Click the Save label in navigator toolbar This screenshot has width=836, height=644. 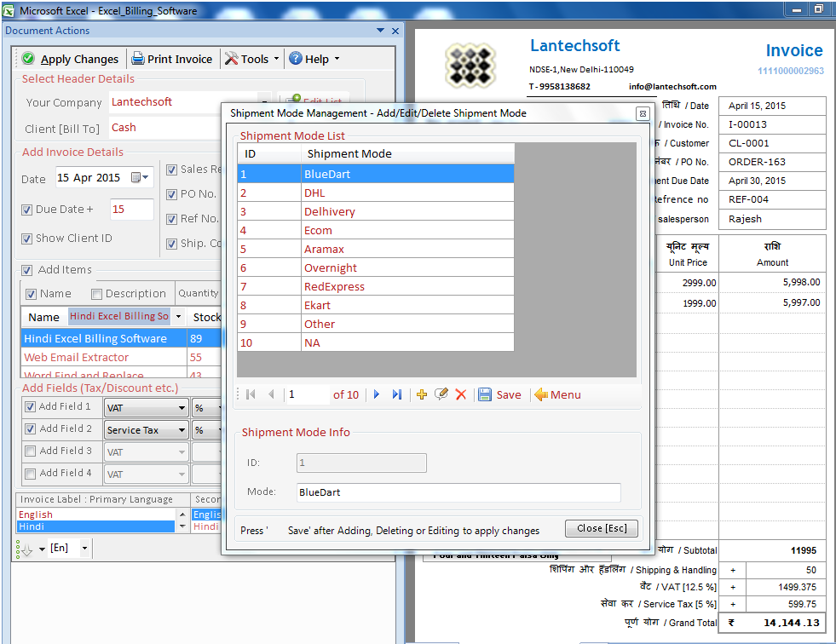pyautogui.click(x=509, y=395)
